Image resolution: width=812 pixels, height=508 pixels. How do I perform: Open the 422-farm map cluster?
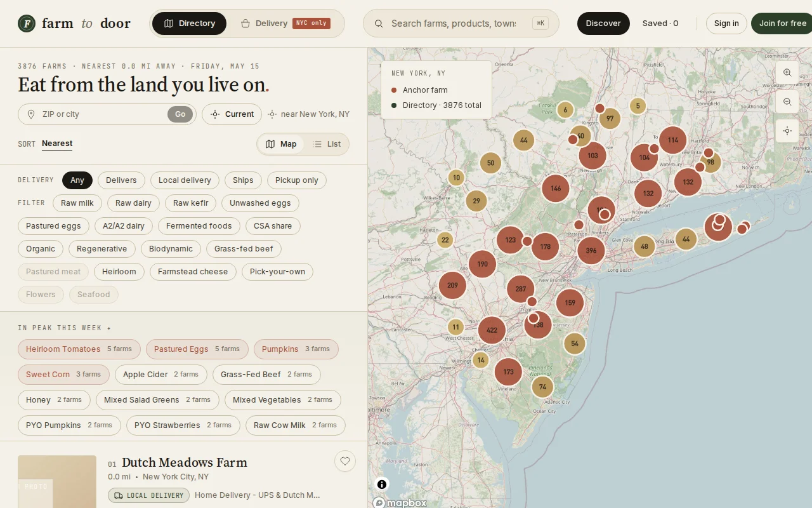[492, 330]
